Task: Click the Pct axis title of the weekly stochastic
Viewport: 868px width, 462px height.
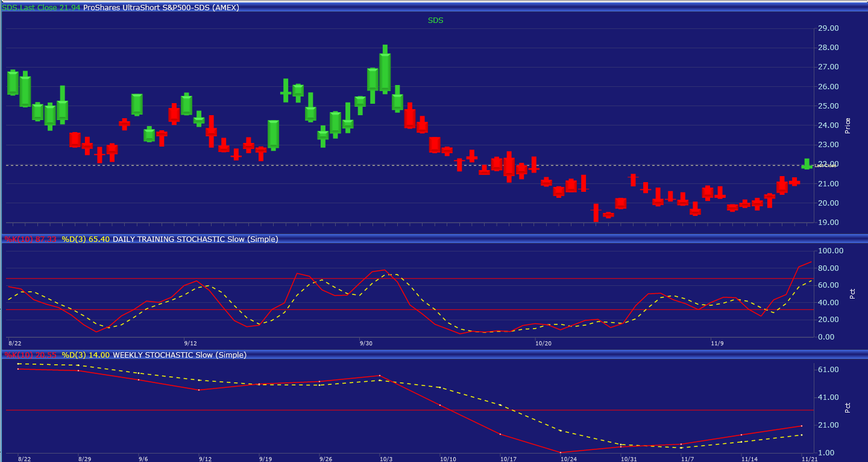Action: coord(848,408)
